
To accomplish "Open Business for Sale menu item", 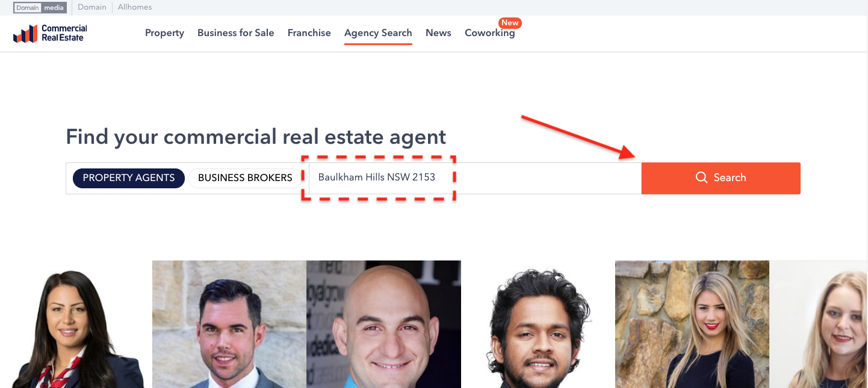I will pyautogui.click(x=235, y=33).
